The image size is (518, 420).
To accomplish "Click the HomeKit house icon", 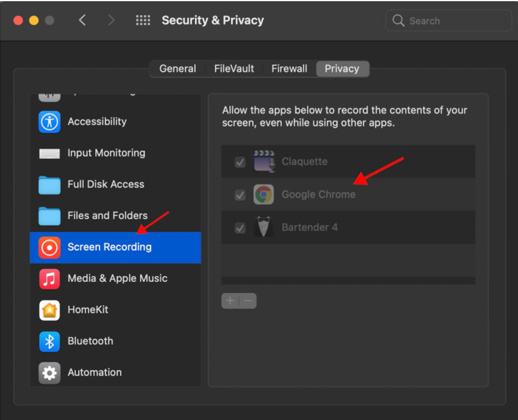I will [49, 310].
